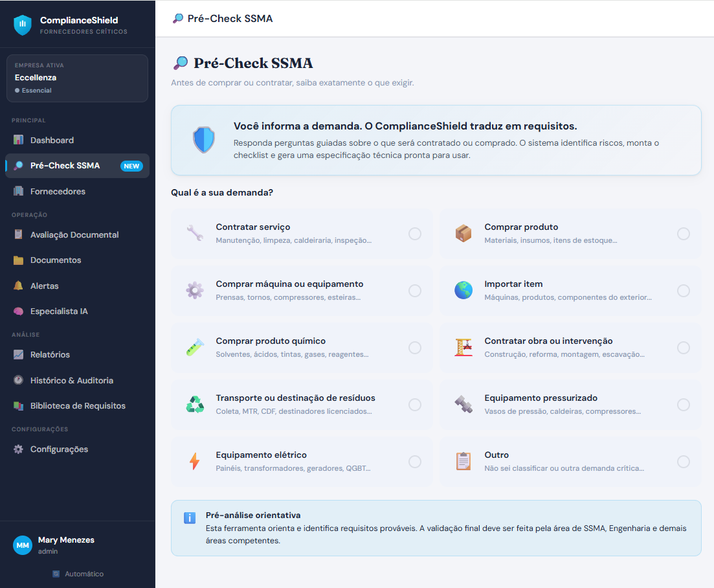The height and width of the screenshot is (588, 714).
Task: Click the gear icon for Comprar máquina
Action: pos(195,290)
